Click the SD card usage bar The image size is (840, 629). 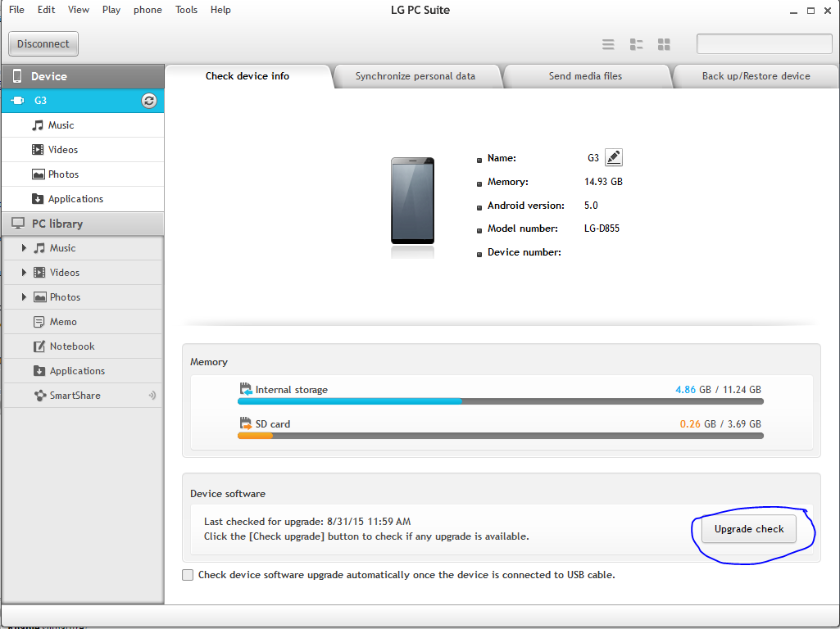pos(501,435)
